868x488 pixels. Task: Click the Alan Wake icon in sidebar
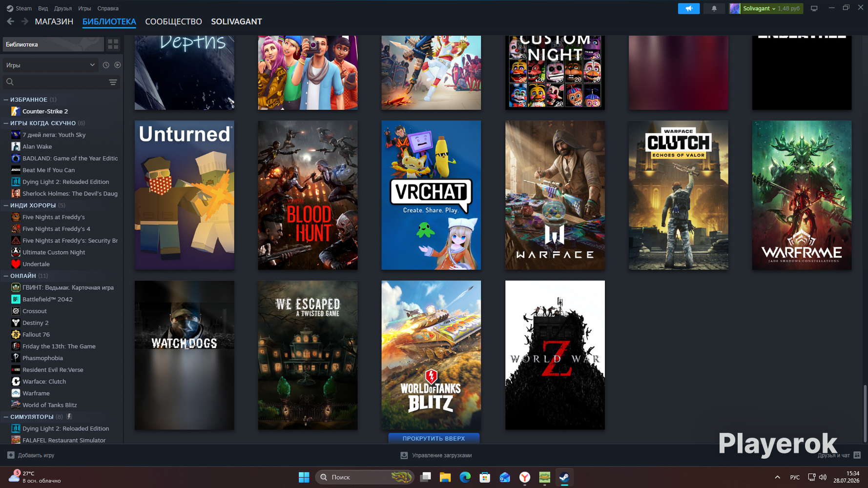16,146
